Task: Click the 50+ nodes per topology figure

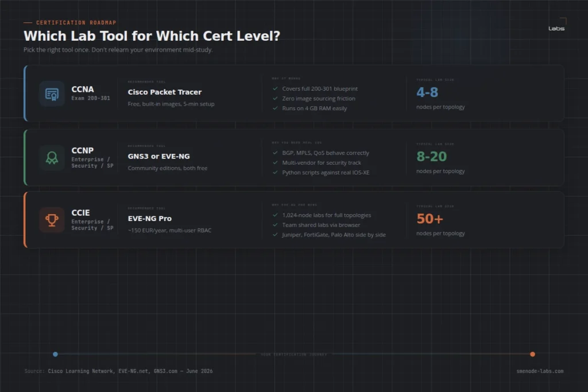Action: point(430,219)
